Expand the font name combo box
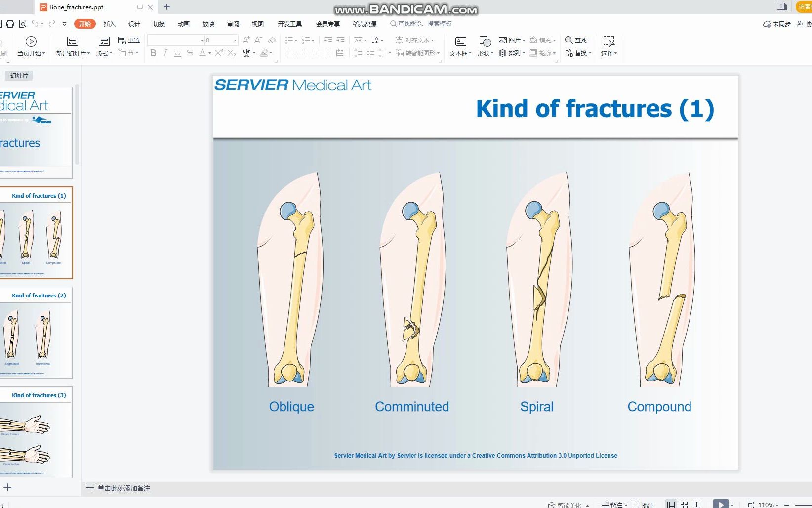This screenshot has height=508, width=812. click(x=202, y=40)
